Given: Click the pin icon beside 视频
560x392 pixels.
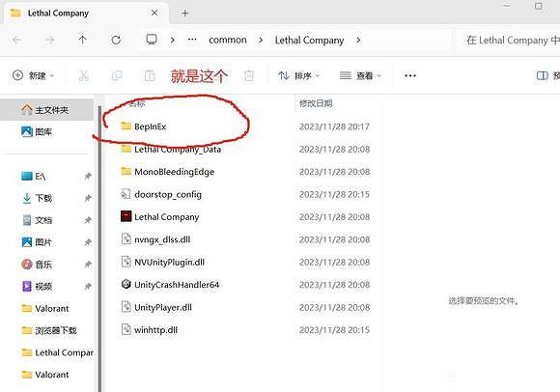Looking at the screenshot, I should pyautogui.click(x=88, y=286).
